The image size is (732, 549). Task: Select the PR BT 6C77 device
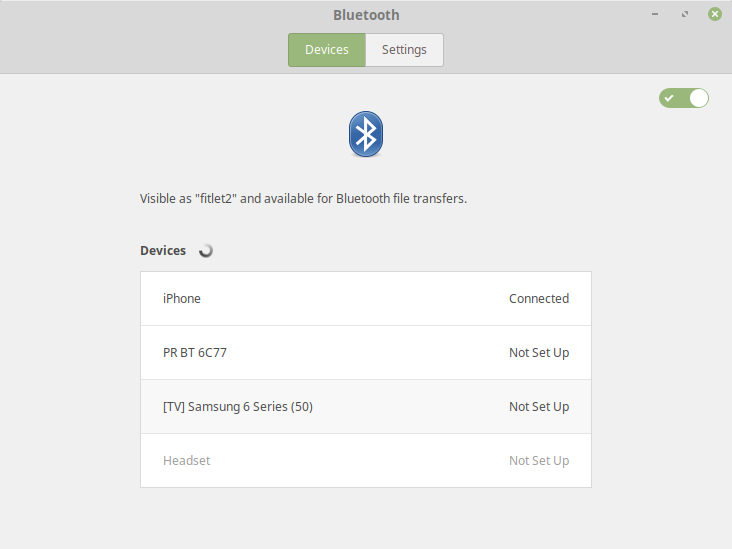[366, 352]
